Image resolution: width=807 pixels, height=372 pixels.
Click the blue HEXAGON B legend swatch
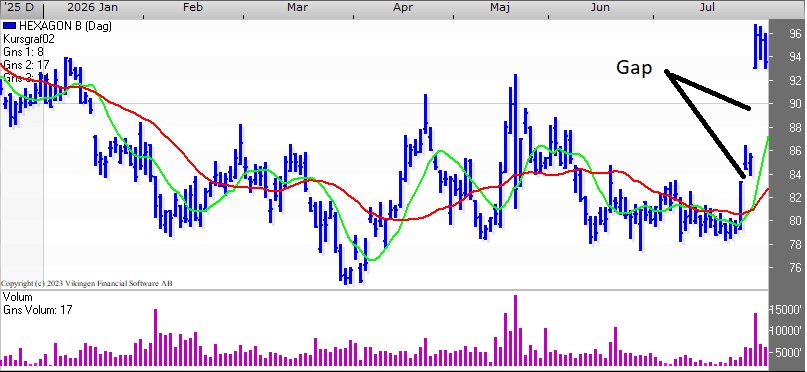point(10,26)
